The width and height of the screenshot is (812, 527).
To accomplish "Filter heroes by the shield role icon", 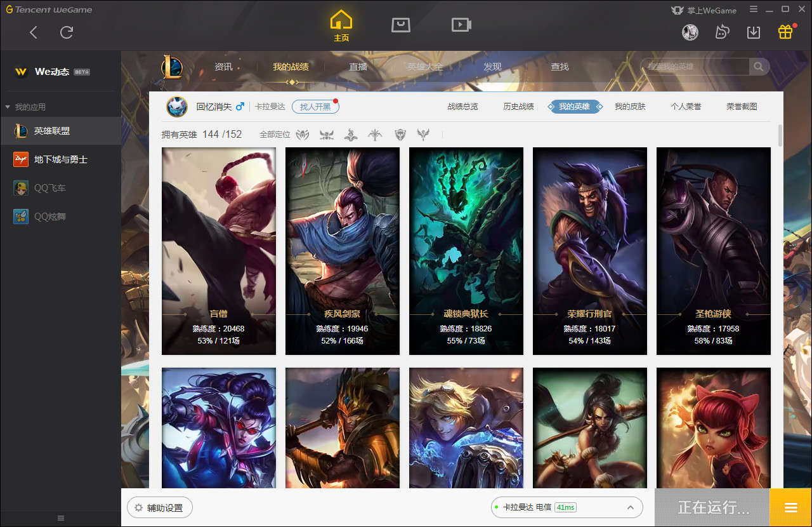I will 400,135.
